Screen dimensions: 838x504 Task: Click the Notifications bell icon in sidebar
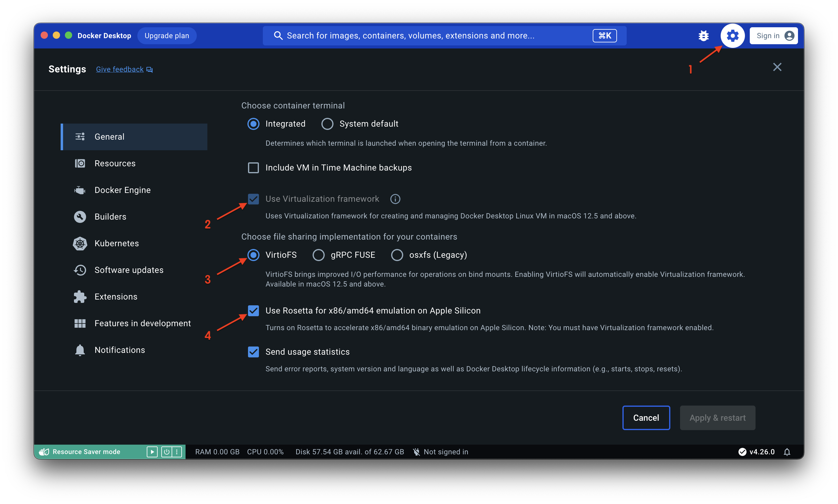click(80, 350)
